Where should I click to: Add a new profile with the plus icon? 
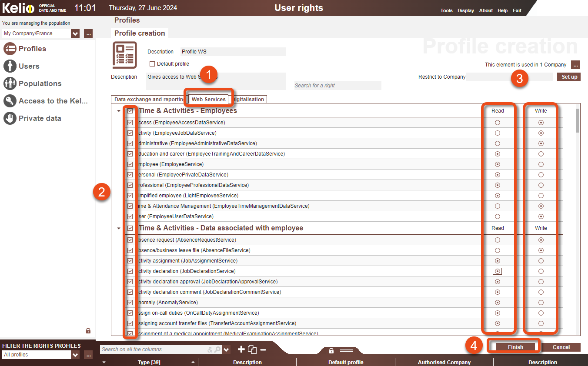click(241, 349)
